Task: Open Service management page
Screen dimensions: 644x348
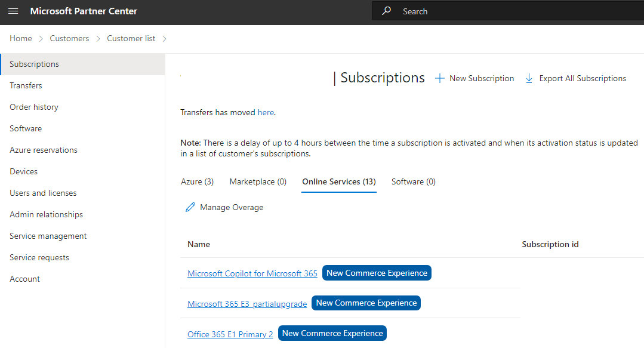Action: (x=82, y=236)
